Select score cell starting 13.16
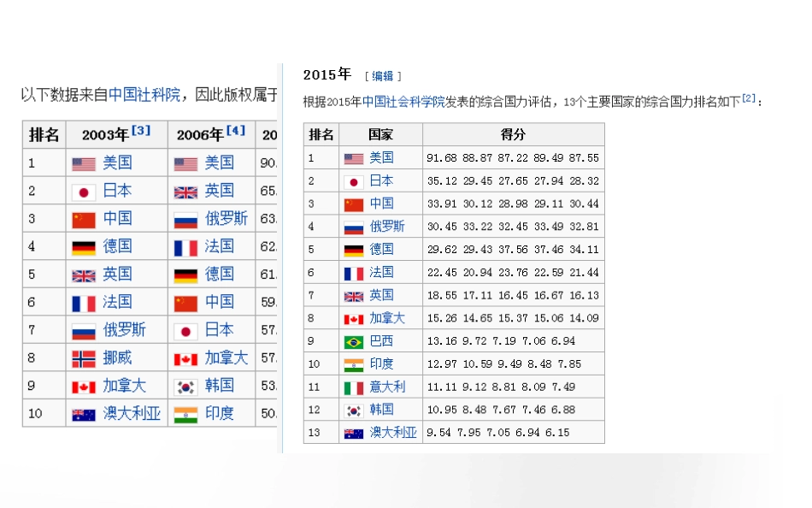 pos(513,340)
